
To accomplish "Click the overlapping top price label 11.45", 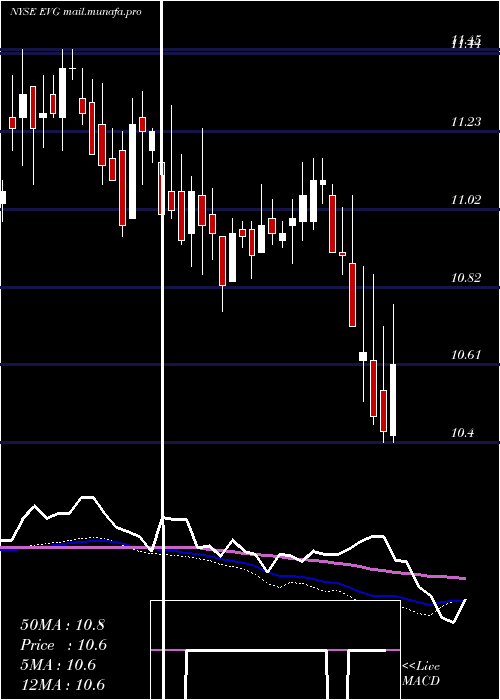I will pyautogui.click(x=466, y=41).
